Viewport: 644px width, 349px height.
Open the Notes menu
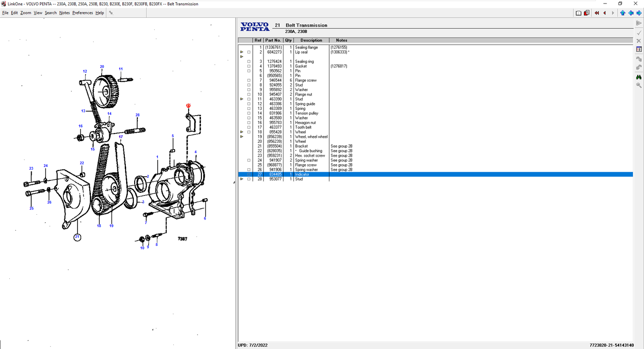click(x=65, y=13)
